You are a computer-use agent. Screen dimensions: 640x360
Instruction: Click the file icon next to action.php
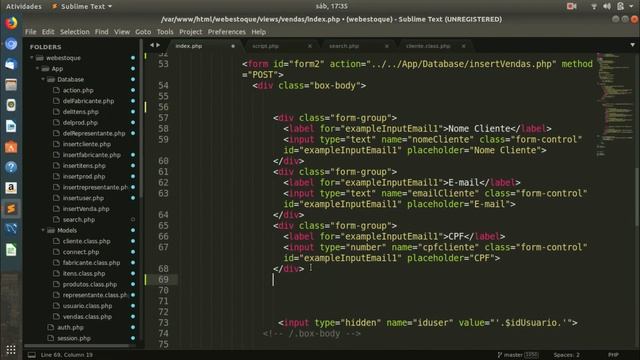click(x=56, y=90)
